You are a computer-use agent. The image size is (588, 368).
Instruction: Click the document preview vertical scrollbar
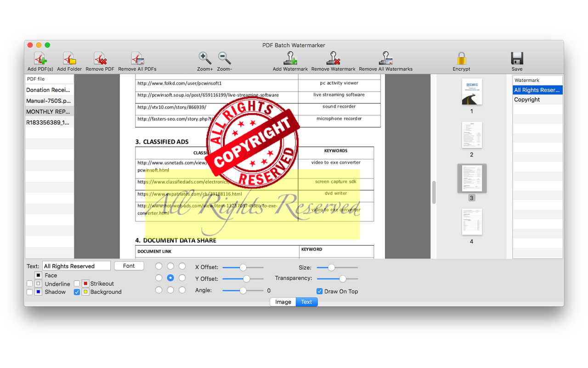[434, 192]
